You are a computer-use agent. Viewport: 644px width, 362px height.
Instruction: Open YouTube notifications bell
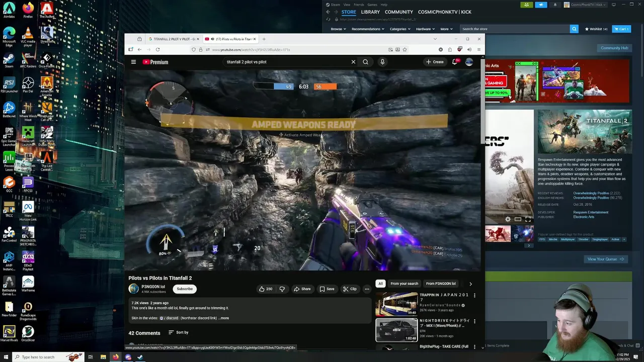pos(455,62)
